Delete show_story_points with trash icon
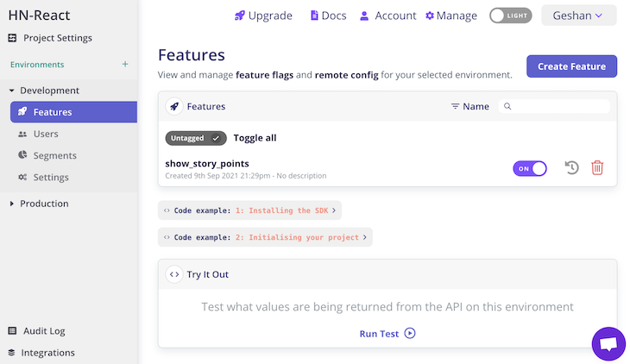Viewport: 630px width, 364px height. point(597,168)
